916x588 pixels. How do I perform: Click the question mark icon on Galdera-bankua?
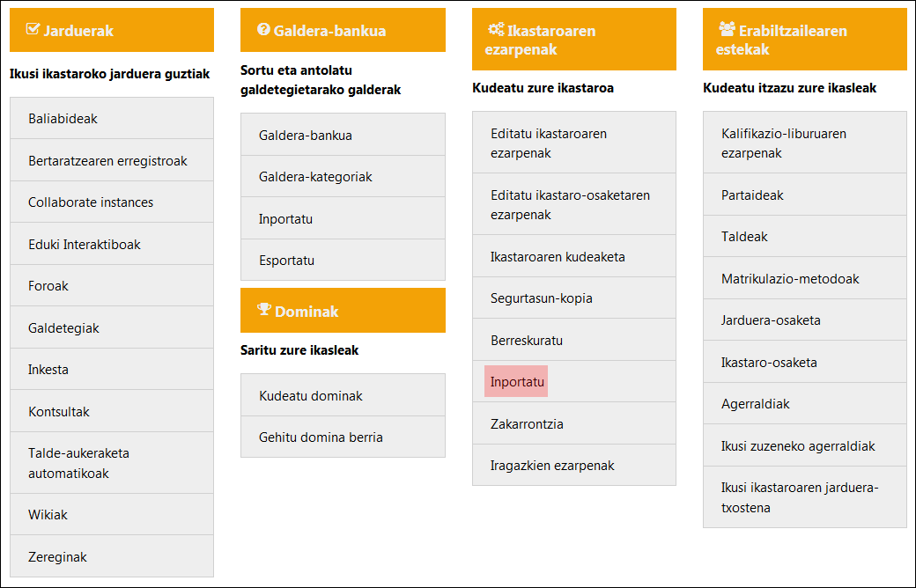[x=263, y=29]
